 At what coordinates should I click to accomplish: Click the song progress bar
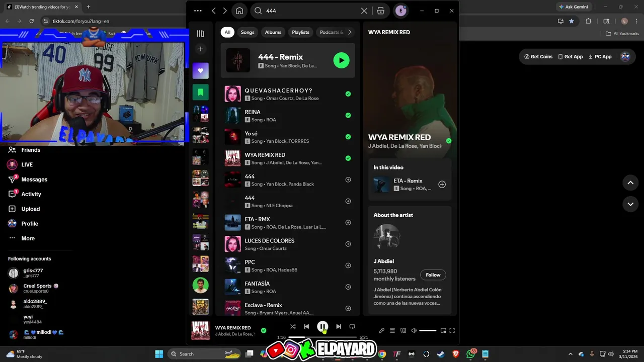click(x=323, y=337)
